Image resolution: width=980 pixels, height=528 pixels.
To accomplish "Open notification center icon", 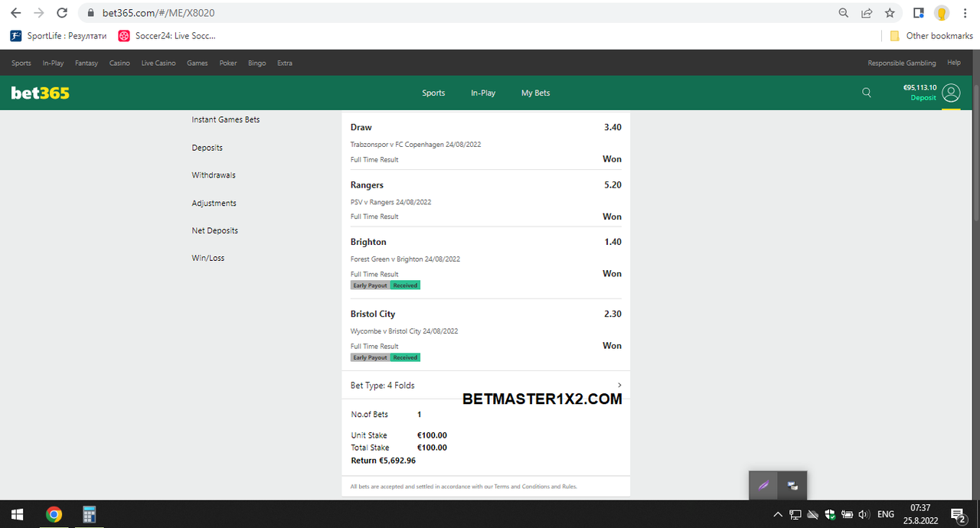I will click(958, 514).
